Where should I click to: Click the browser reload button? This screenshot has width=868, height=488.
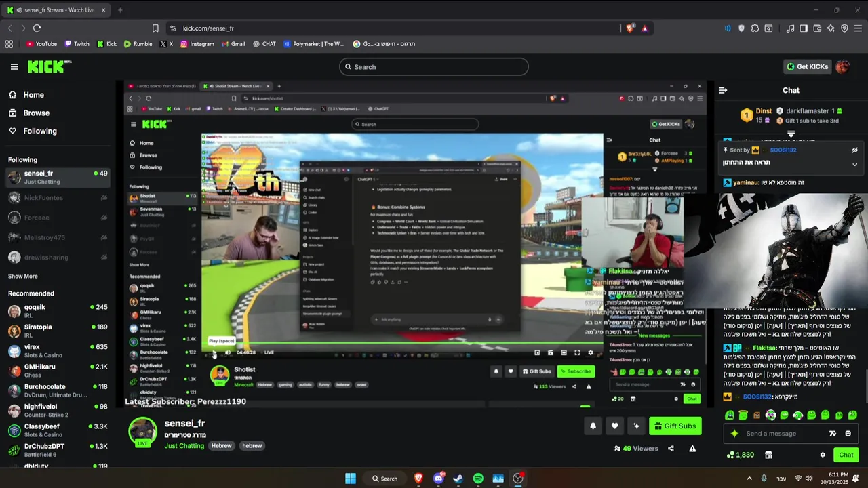coord(37,28)
